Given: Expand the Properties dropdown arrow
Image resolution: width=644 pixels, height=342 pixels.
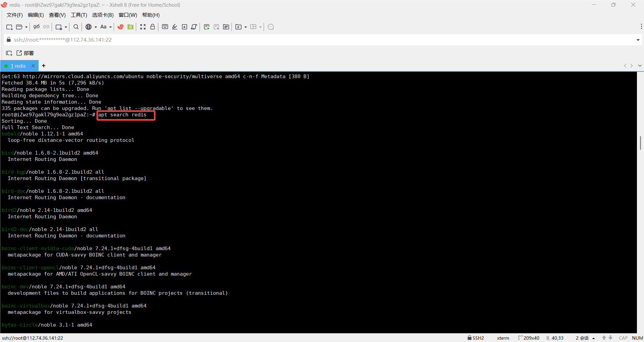Looking at the screenshot, I should [66, 27].
